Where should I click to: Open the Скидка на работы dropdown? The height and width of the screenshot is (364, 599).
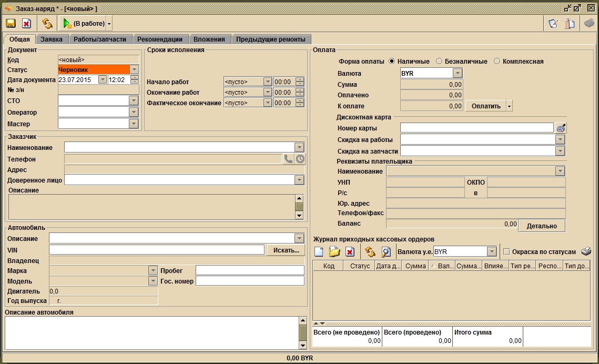pyautogui.click(x=560, y=139)
